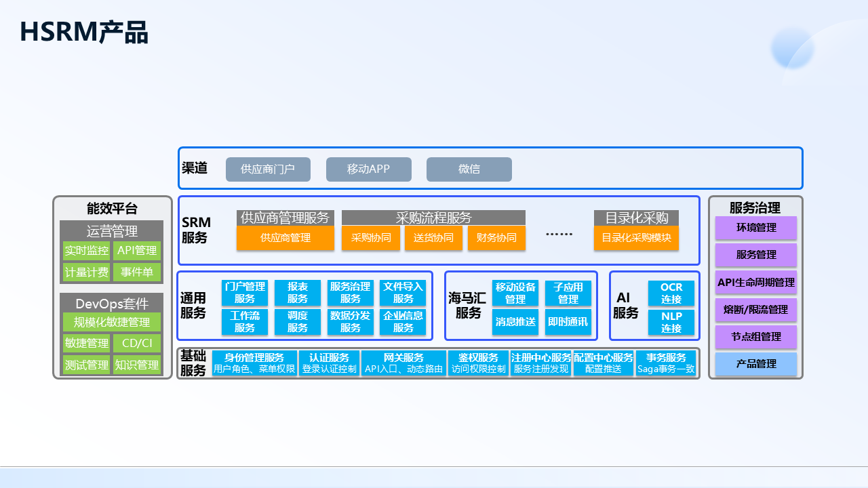The height and width of the screenshot is (488, 868).
Task: Select the OCR连接 block
Action: coord(671,293)
